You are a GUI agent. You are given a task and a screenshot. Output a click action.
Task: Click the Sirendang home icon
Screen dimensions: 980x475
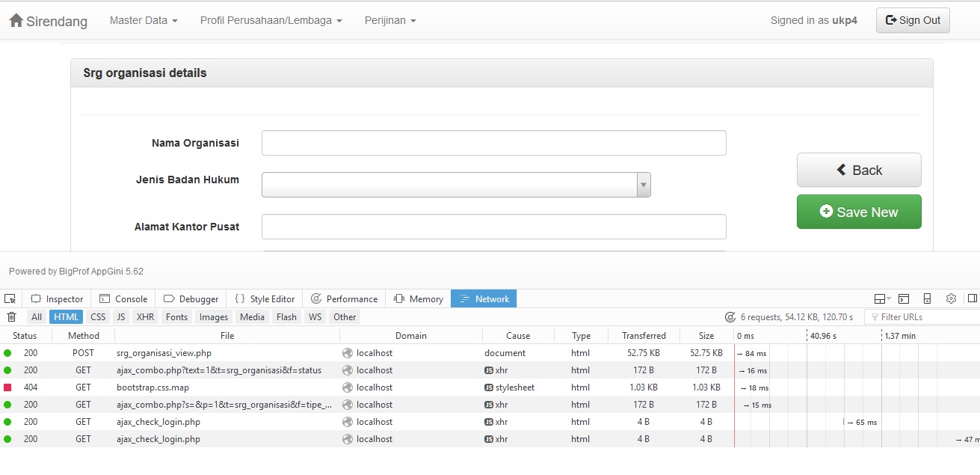(x=16, y=21)
